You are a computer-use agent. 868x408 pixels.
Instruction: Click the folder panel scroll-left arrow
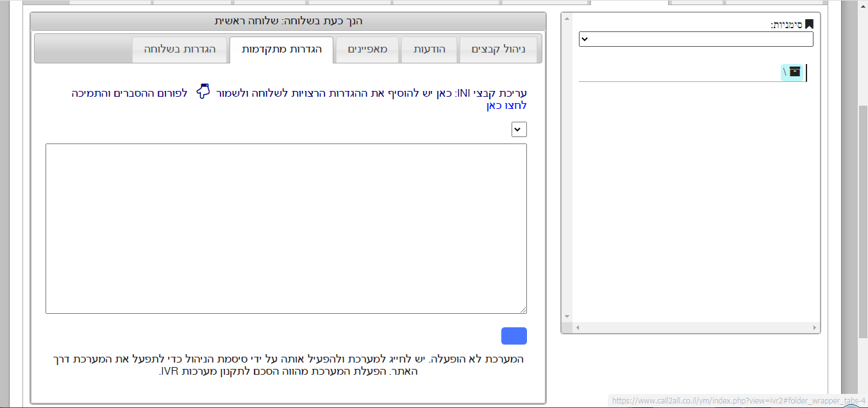[577, 328]
